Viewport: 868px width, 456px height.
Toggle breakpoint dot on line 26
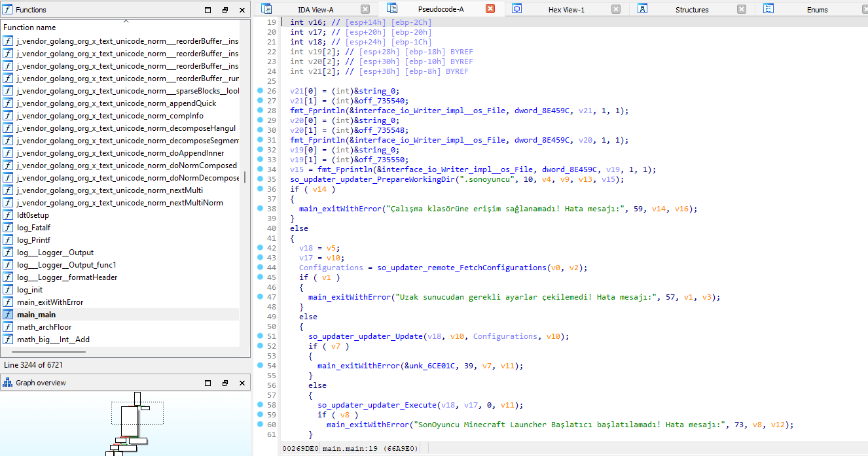261,90
